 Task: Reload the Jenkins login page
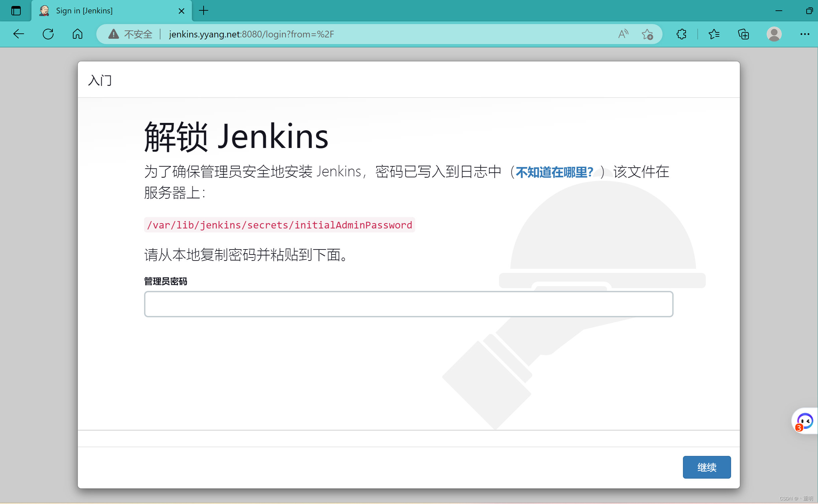(48, 34)
